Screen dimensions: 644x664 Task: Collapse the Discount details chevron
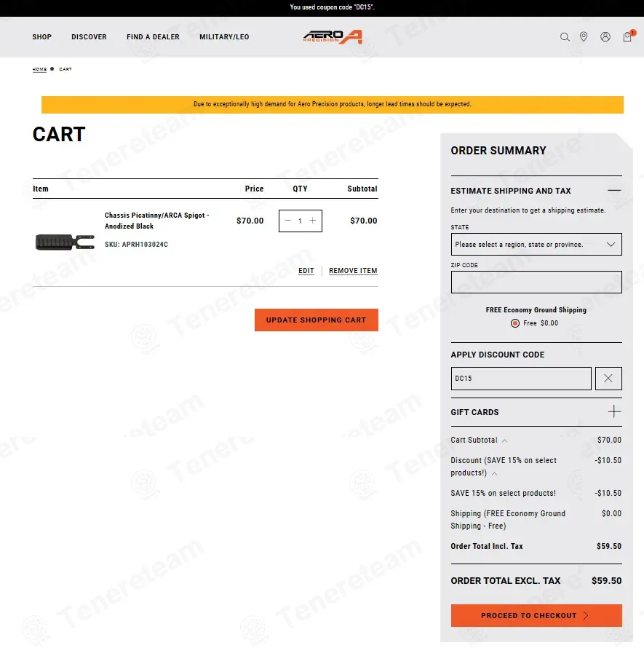[x=494, y=473]
